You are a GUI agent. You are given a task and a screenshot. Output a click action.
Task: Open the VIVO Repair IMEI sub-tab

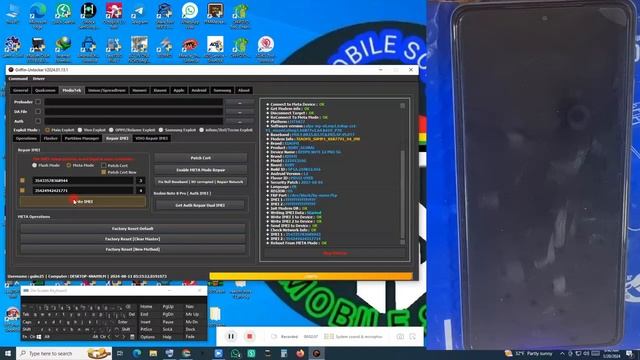tap(151, 138)
